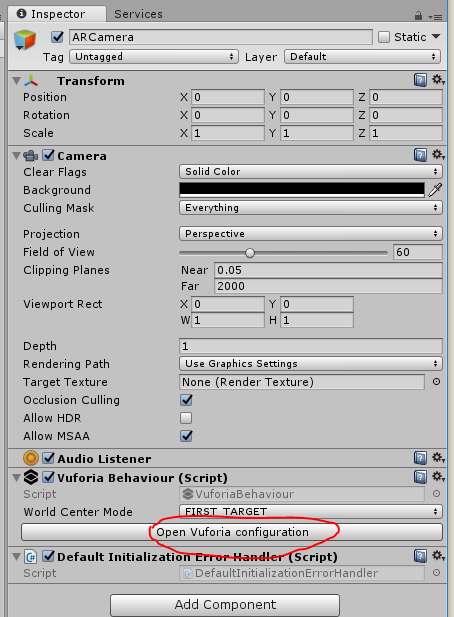Image resolution: width=454 pixels, height=617 pixels.
Task: Toggle the Static checkbox
Action: coord(384,37)
